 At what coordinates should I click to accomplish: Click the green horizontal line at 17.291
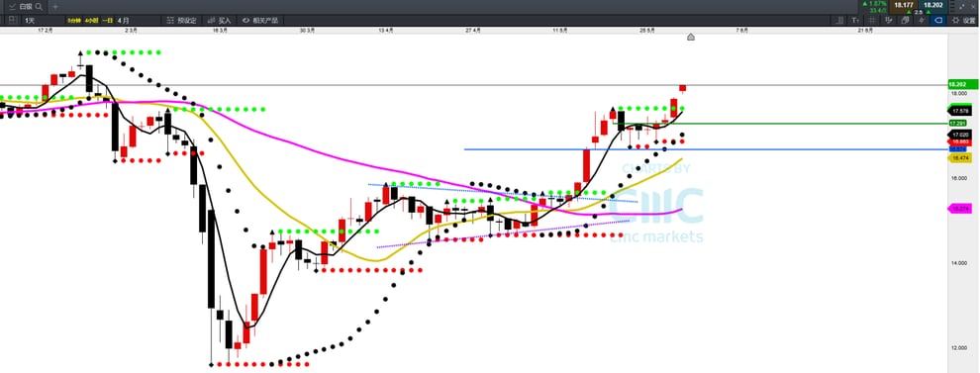coord(781,123)
